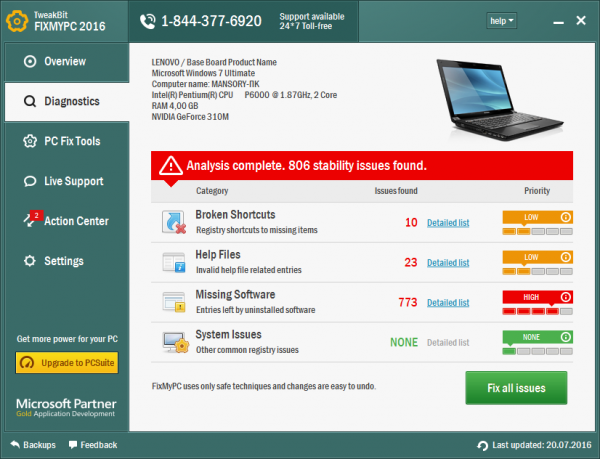
Task: Click the support phone number 1-844-377-6920
Action: 211,21
